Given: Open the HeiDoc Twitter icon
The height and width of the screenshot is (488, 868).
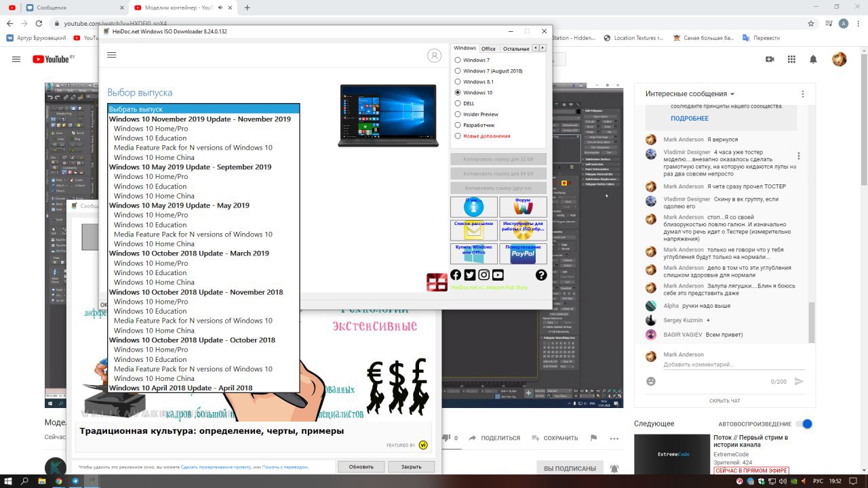Looking at the screenshot, I should pos(470,274).
